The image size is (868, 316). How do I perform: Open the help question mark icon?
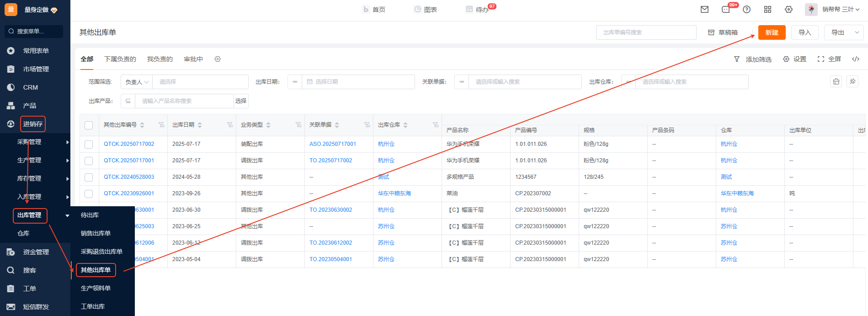(747, 10)
